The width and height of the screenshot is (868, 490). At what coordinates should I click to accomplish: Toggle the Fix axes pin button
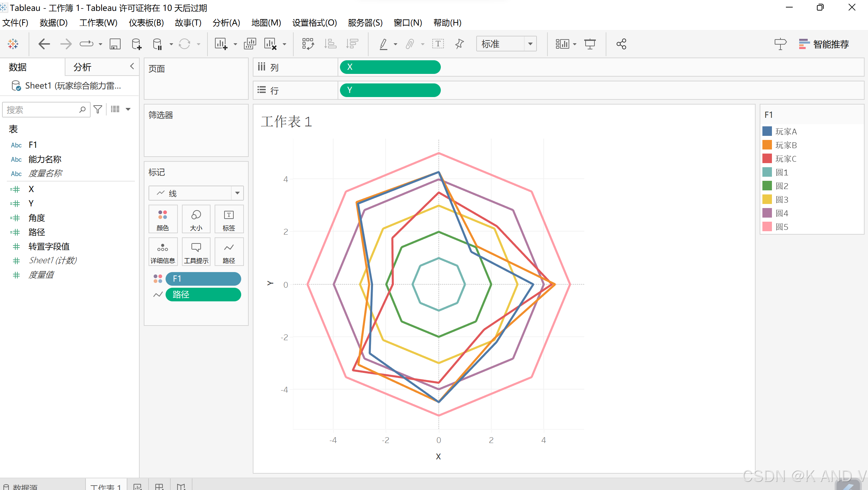click(460, 44)
